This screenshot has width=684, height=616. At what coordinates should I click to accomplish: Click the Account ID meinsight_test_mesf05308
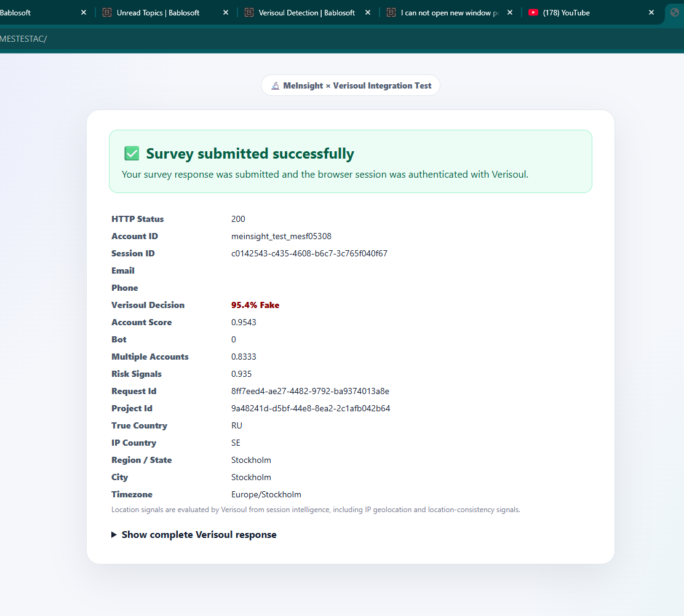pyautogui.click(x=281, y=236)
